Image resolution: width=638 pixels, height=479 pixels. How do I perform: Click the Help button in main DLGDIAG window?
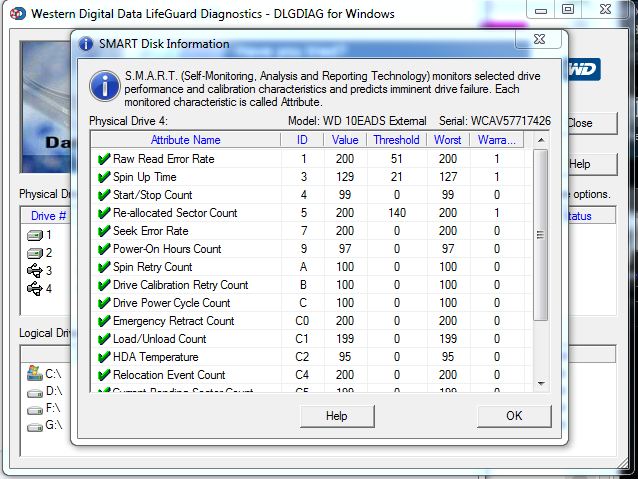(592, 164)
